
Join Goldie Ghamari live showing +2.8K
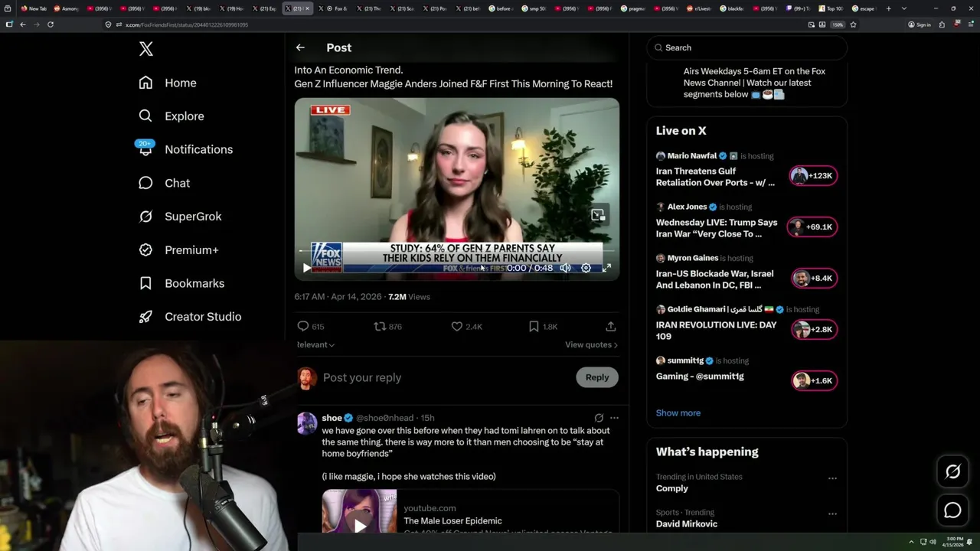point(815,330)
